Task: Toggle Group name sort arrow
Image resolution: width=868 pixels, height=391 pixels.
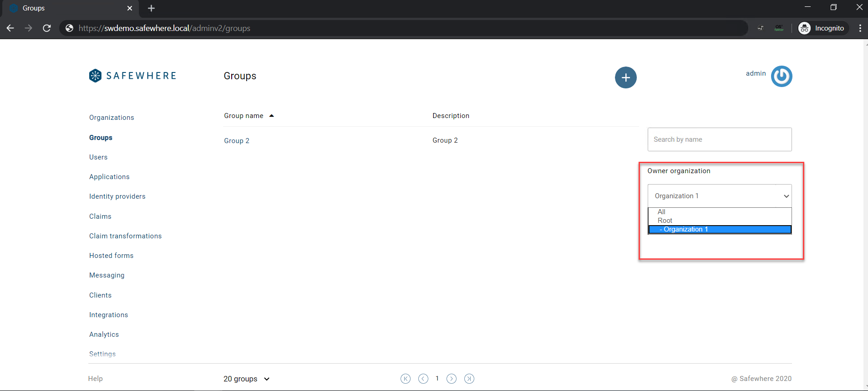Action: point(272,116)
